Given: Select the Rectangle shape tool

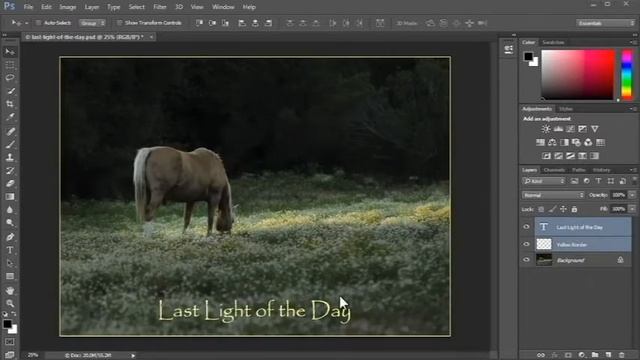Looking at the screenshot, I should pos(10,276).
